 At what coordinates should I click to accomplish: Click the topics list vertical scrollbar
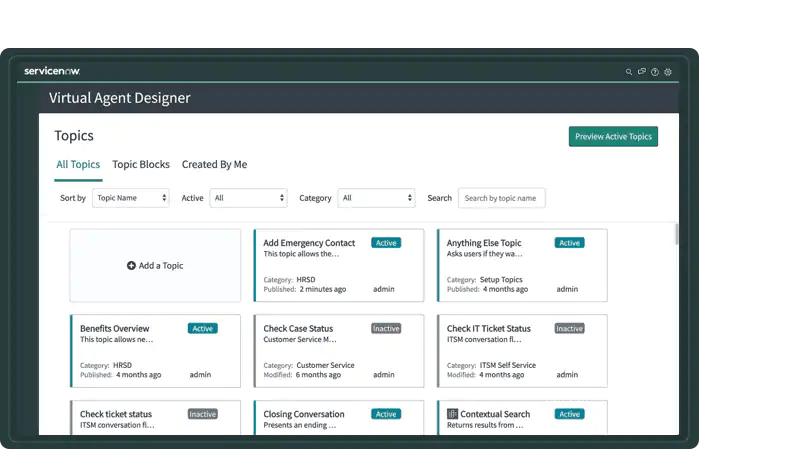coord(677,234)
